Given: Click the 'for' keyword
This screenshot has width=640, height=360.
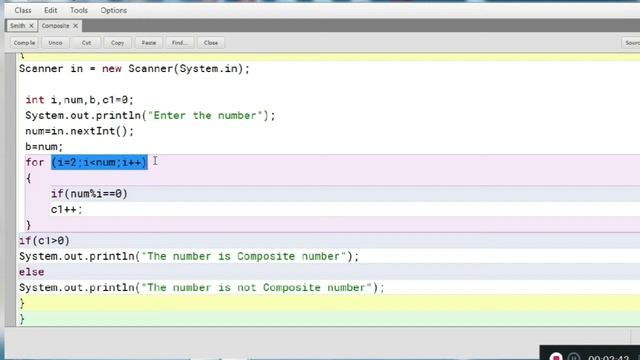Looking at the screenshot, I should tap(35, 162).
